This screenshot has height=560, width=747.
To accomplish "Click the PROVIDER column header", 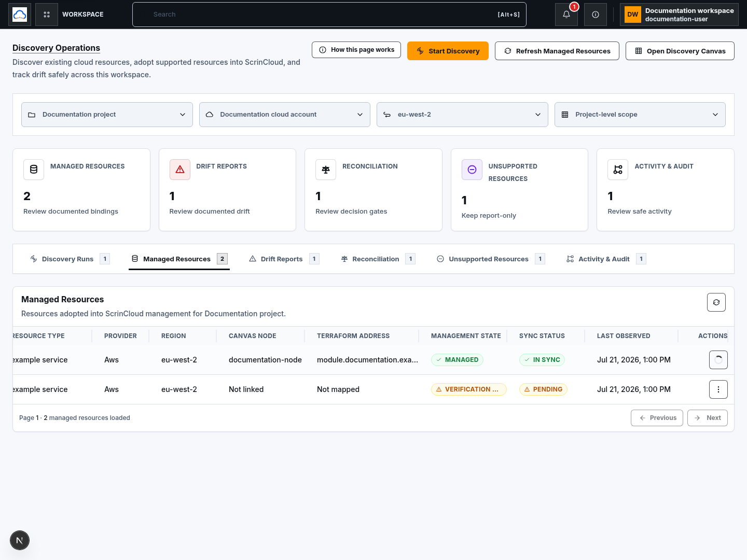I will pos(120,336).
